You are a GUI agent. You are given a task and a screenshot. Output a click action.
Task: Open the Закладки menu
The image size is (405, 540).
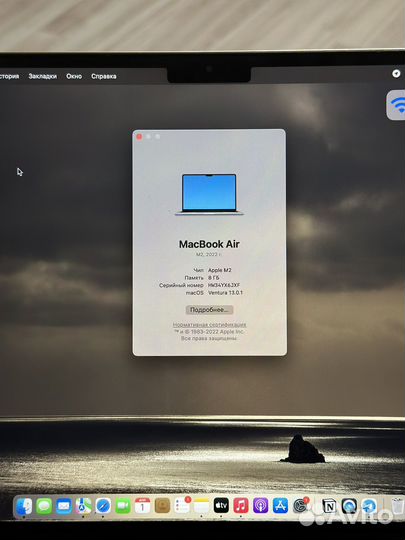click(42, 76)
